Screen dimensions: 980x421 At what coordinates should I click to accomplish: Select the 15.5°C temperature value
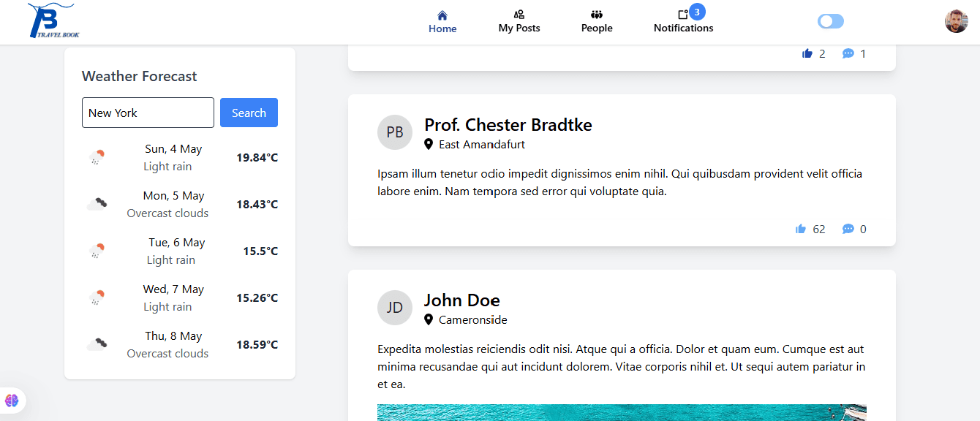click(260, 251)
